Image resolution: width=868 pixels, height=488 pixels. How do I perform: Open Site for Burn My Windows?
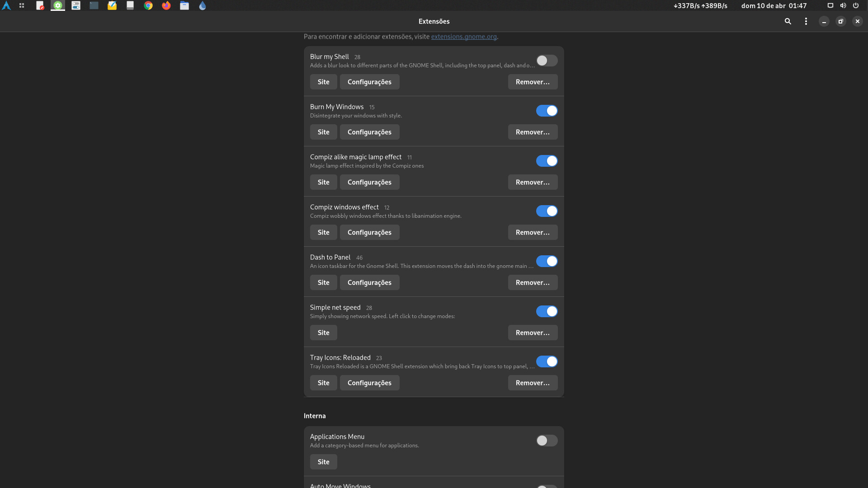pyautogui.click(x=324, y=132)
